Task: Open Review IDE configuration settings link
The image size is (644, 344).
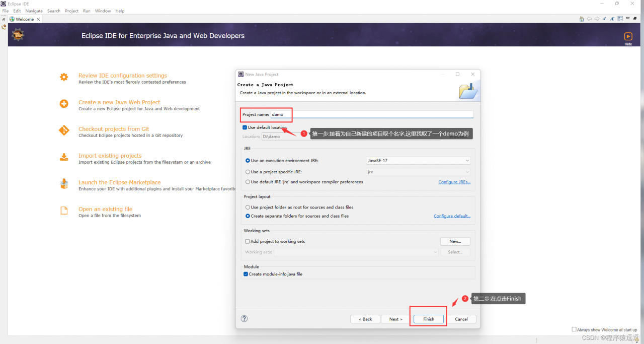Action: [123, 76]
